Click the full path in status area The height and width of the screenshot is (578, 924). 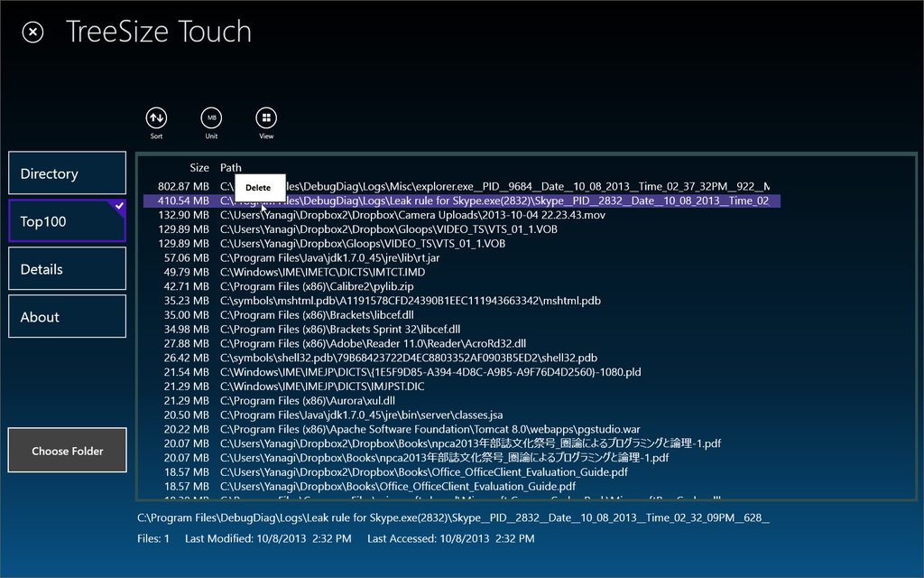pos(453,517)
